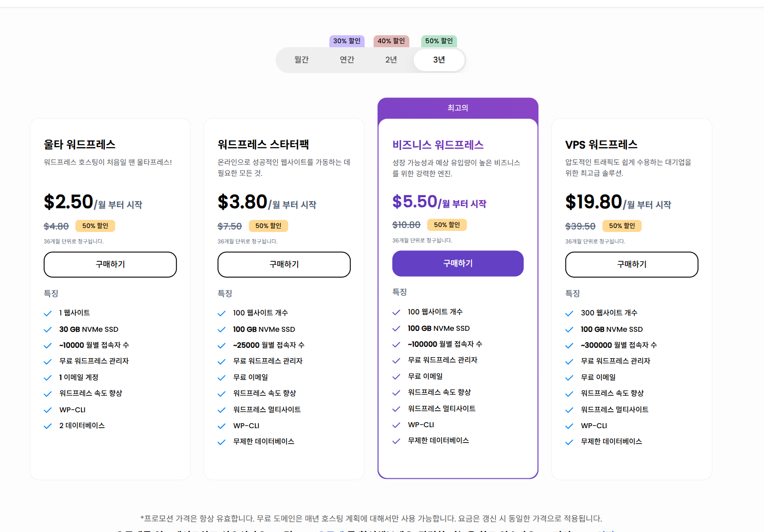This screenshot has height=532, width=764.
Task: Click the struck-through $10.80 price
Action: point(406,225)
